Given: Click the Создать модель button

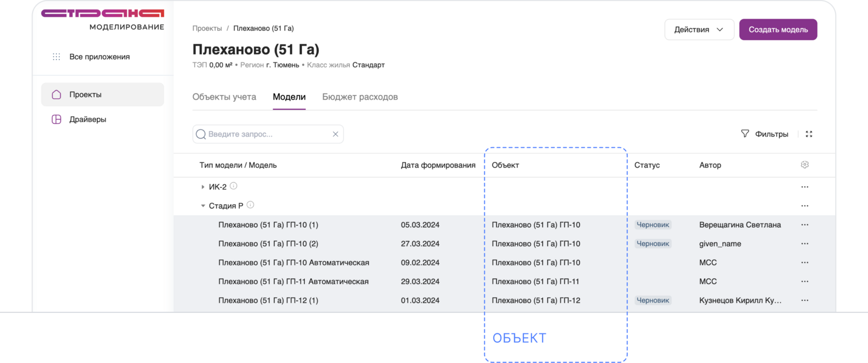Looking at the screenshot, I should pyautogui.click(x=778, y=29).
